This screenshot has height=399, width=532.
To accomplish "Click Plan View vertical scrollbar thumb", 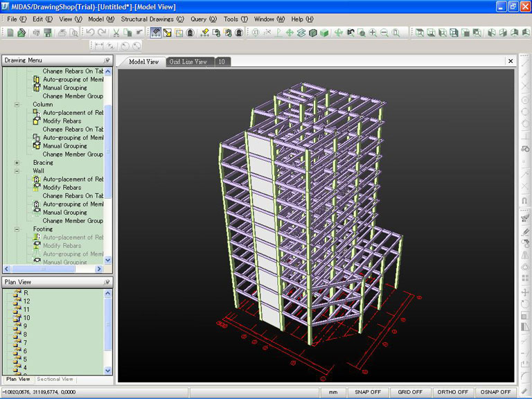I will click(108, 324).
